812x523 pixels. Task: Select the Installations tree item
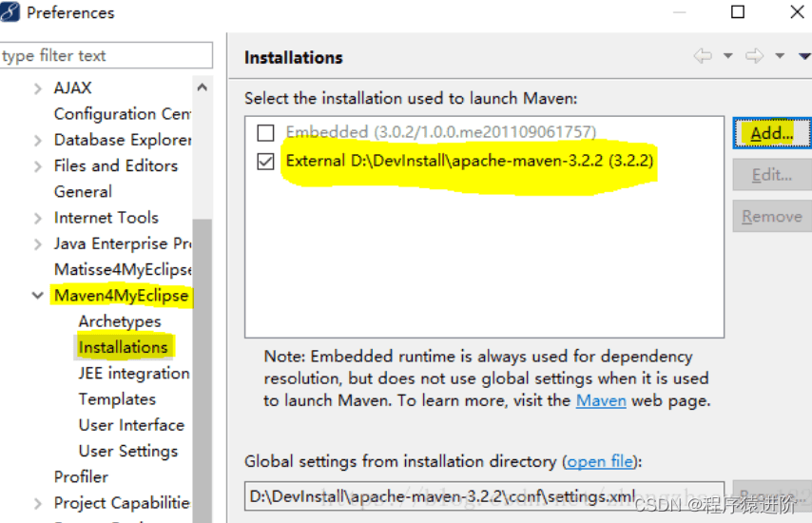tap(124, 347)
